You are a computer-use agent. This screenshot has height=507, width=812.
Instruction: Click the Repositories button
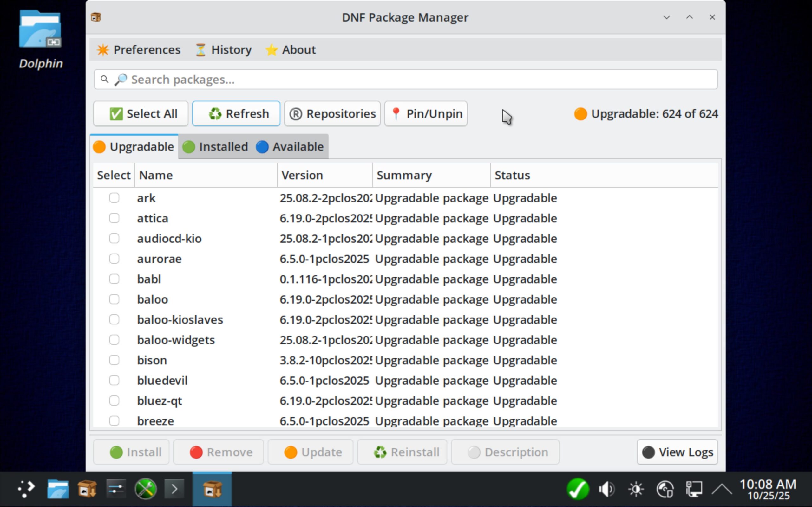(332, 114)
